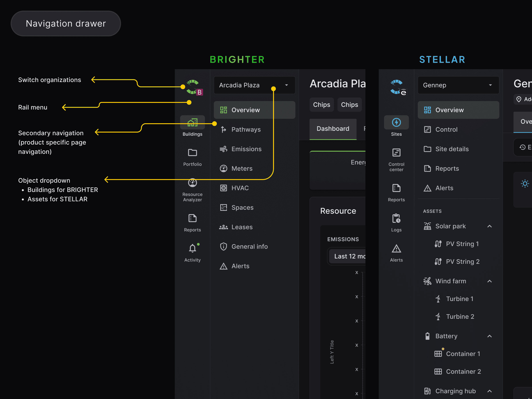Select the Sites lightning icon

pos(396,123)
